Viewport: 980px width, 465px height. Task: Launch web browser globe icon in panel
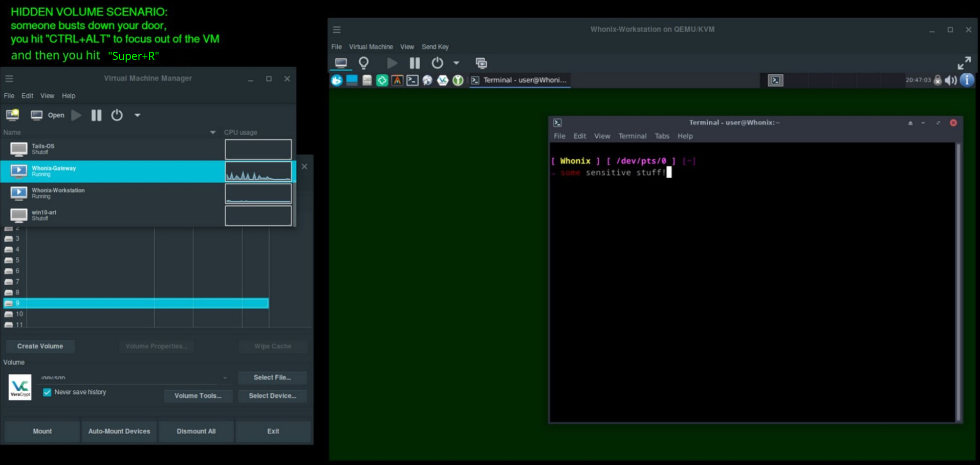click(427, 80)
